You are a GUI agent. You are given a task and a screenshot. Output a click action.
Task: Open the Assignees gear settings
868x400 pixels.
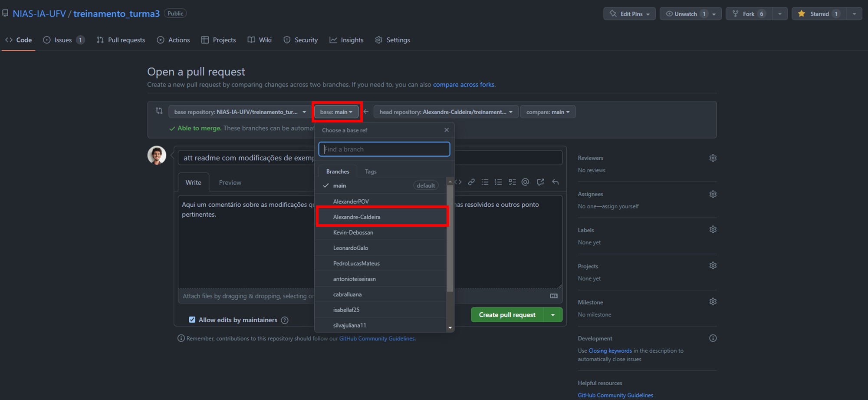(x=713, y=194)
